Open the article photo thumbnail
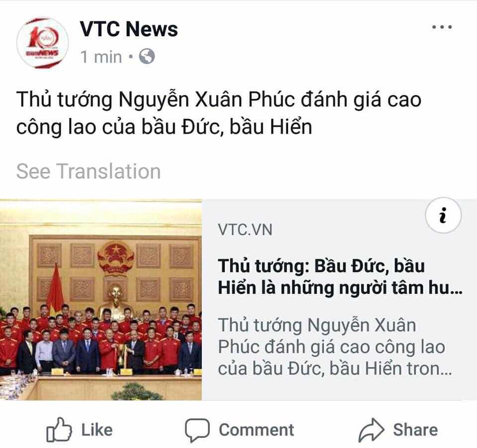Image resolution: width=477 pixels, height=448 pixels. (101, 299)
